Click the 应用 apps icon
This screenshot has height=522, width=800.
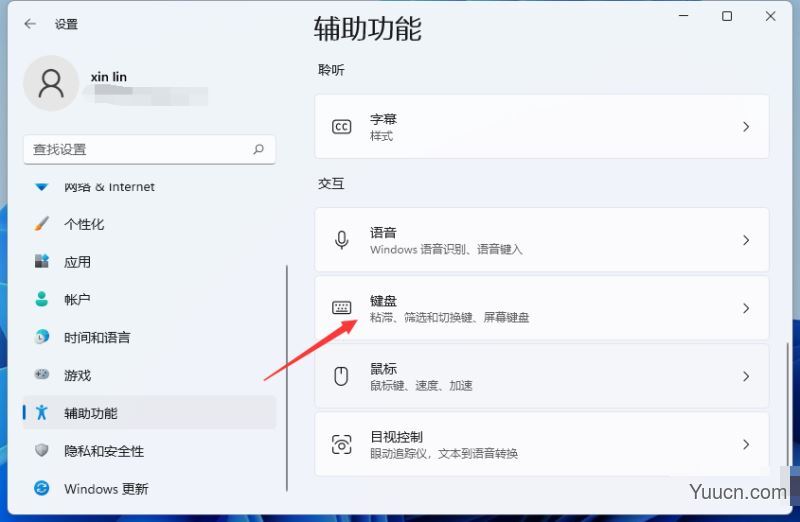pyautogui.click(x=41, y=261)
